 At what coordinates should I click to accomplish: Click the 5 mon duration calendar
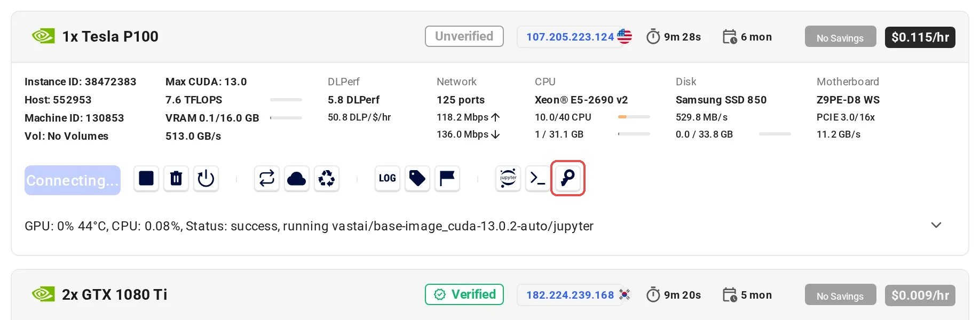click(x=747, y=295)
